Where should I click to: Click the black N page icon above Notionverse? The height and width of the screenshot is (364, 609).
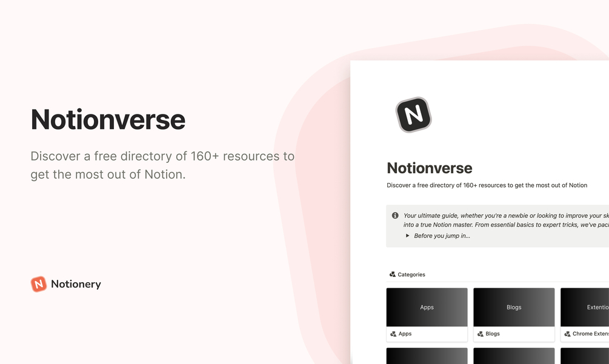coord(414,115)
